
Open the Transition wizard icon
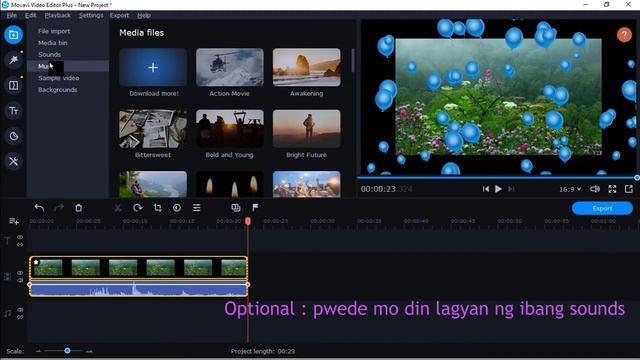(x=236, y=208)
